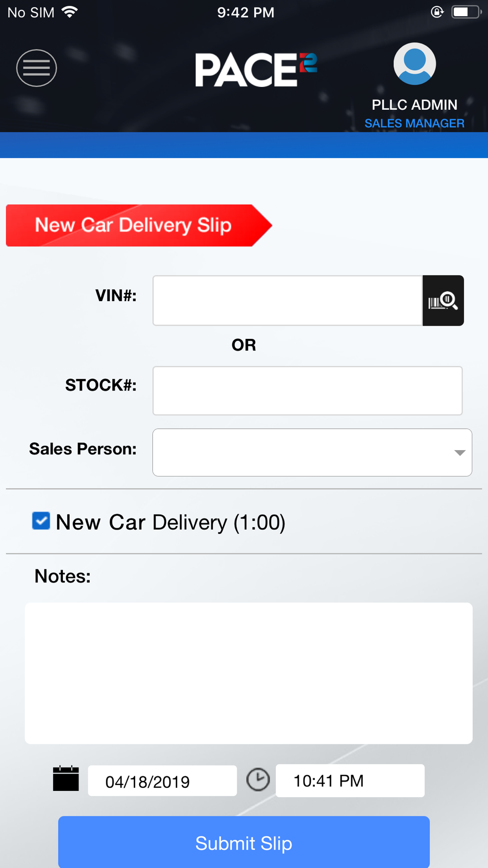Tap the SALES MANAGER role label
This screenshot has width=488, height=868.
coord(415,124)
